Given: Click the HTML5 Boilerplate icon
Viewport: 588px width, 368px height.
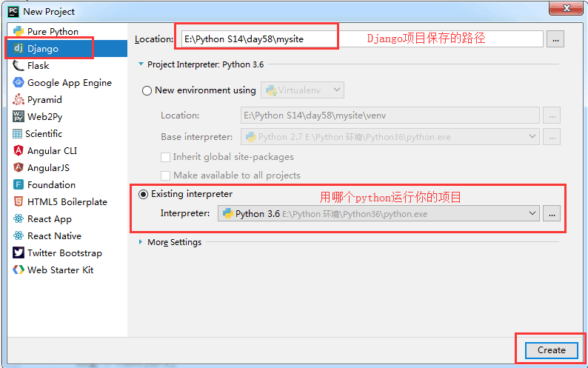Looking at the screenshot, I should [19, 202].
